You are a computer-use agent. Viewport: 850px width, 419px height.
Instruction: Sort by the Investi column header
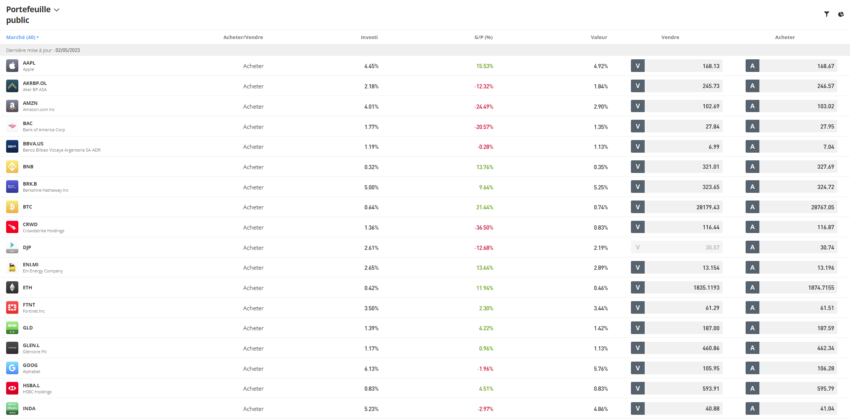(370, 37)
